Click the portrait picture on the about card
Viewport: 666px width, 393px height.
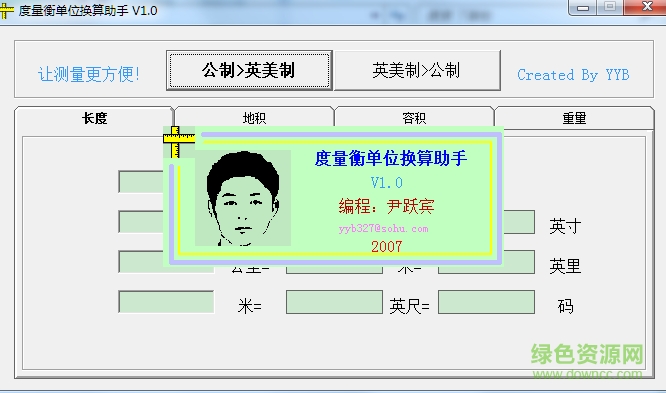[x=243, y=198]
